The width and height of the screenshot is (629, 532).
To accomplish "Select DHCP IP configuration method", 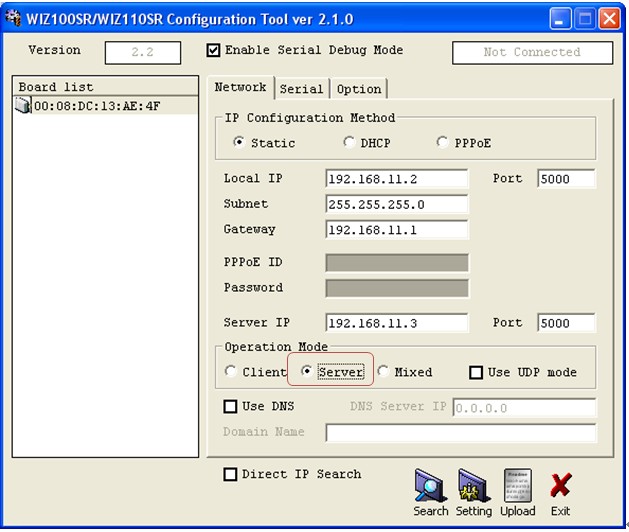I will [349, 142].
